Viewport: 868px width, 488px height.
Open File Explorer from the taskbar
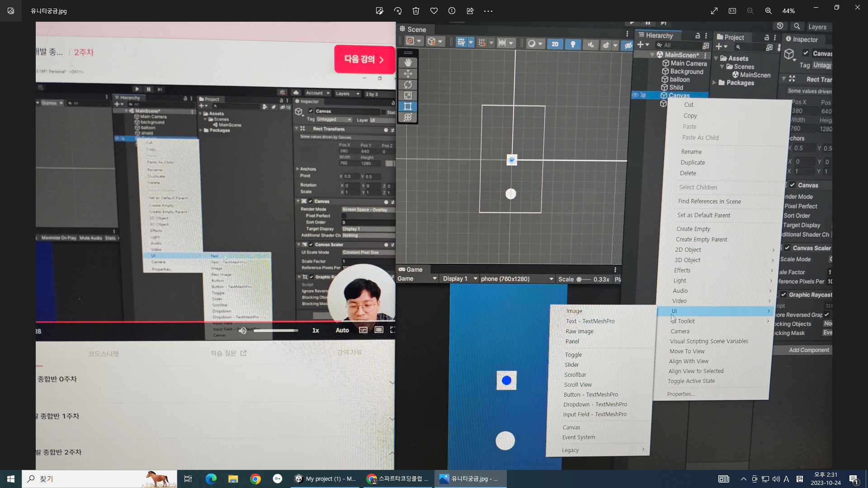233,479
